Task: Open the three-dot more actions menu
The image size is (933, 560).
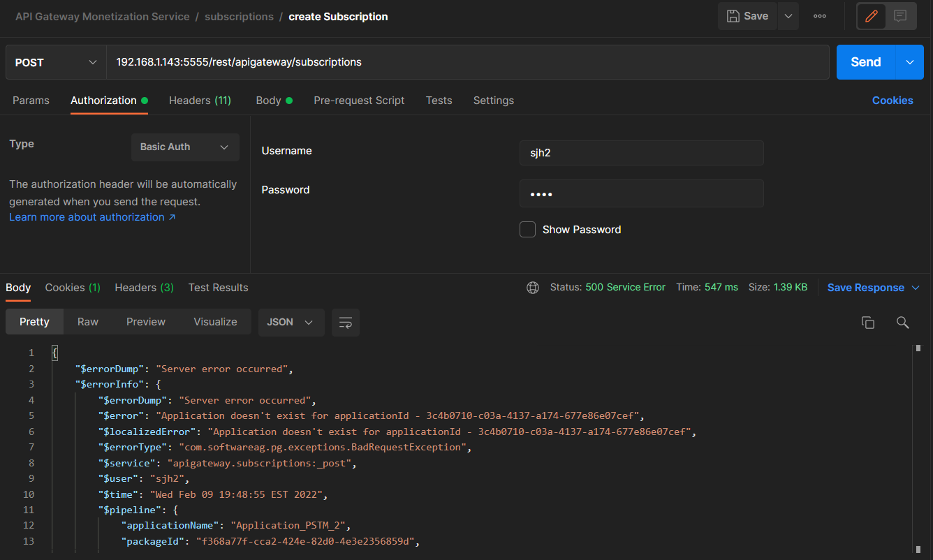Action: tap(820, 16)
